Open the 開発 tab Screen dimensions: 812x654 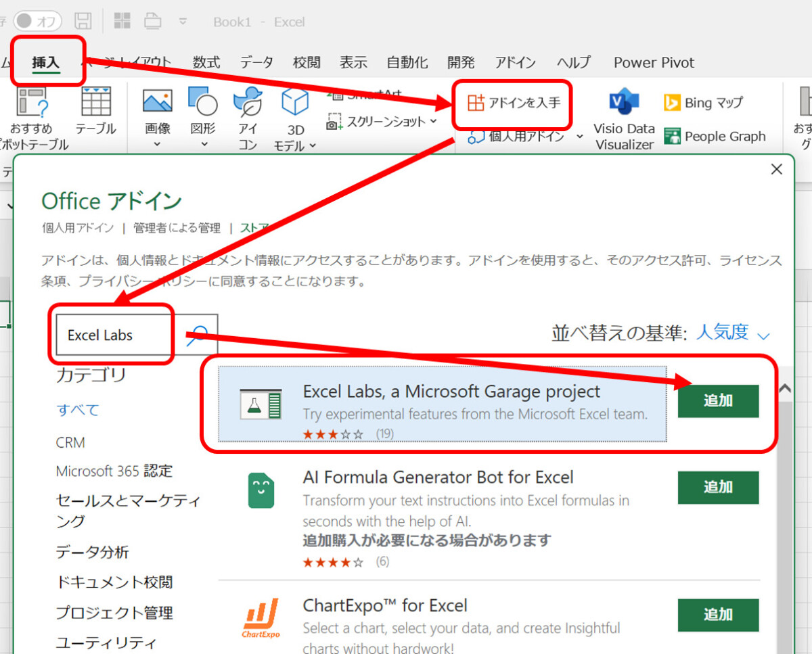pos(461,62)
